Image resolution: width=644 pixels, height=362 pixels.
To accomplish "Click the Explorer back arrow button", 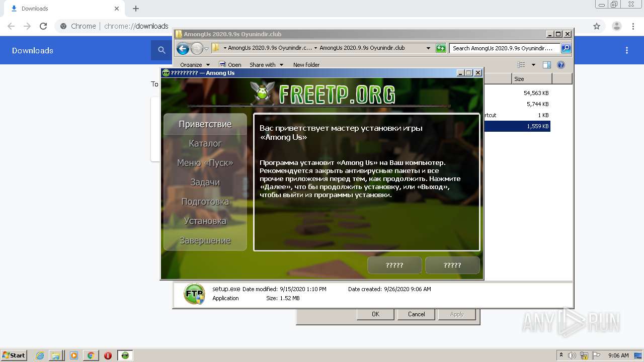I will [183, 48].
